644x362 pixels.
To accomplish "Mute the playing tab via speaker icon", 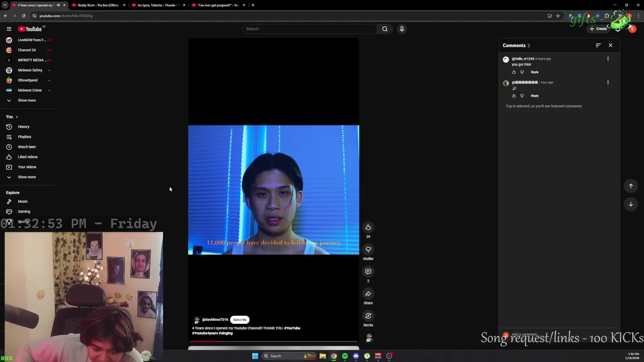I will pos(58,5).
